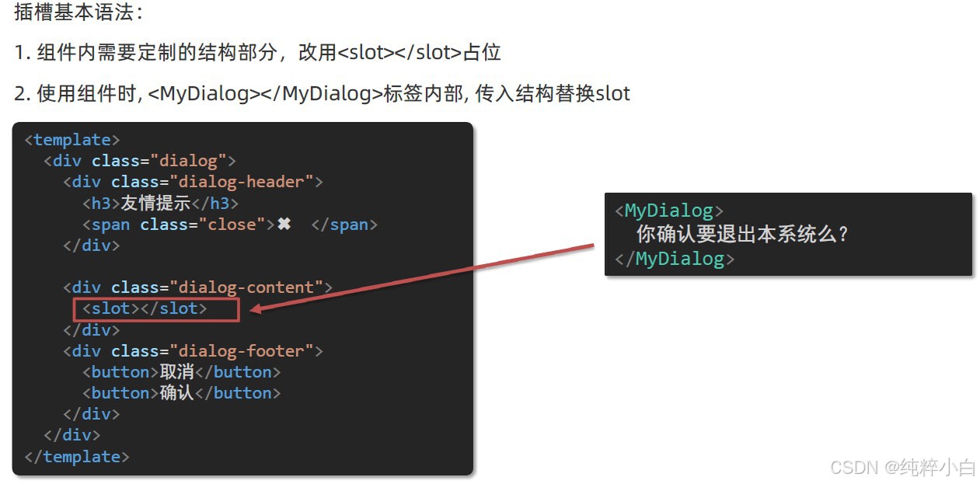
Task: Click the span class="close" line
Action: pos(230,225)
